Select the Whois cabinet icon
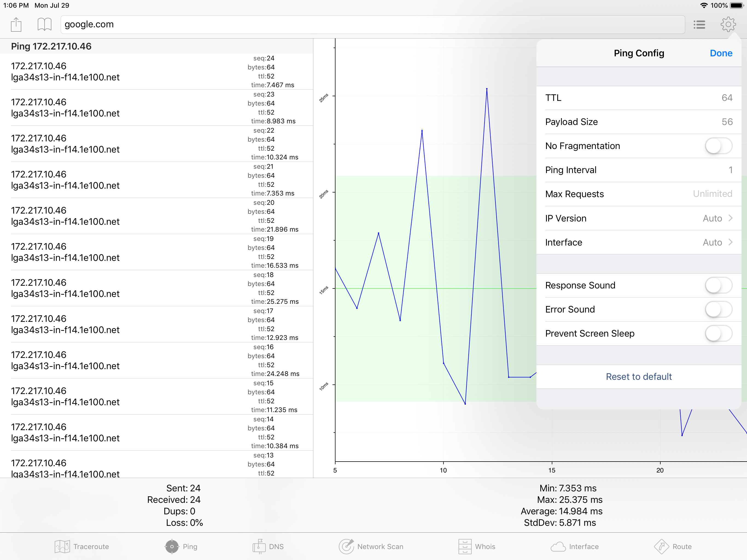The image size is (747, 560). [x=465, y=546]
